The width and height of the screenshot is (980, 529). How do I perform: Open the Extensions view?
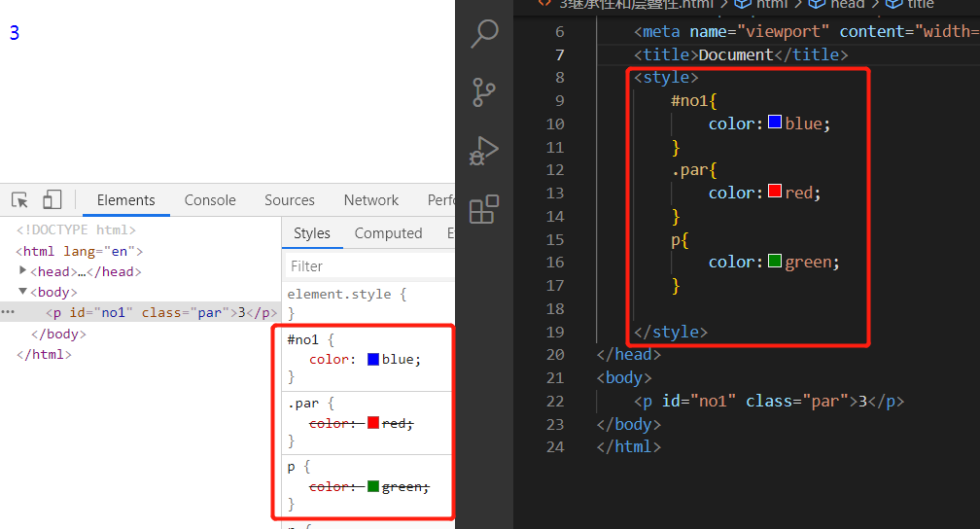pyautogui.click(x=484, y=209)
